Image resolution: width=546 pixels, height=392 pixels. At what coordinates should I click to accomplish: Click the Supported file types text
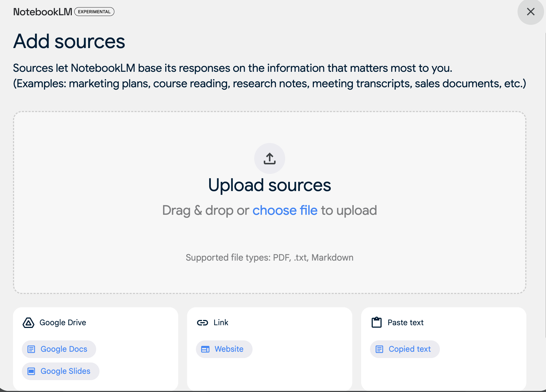[x=270, y=258]
